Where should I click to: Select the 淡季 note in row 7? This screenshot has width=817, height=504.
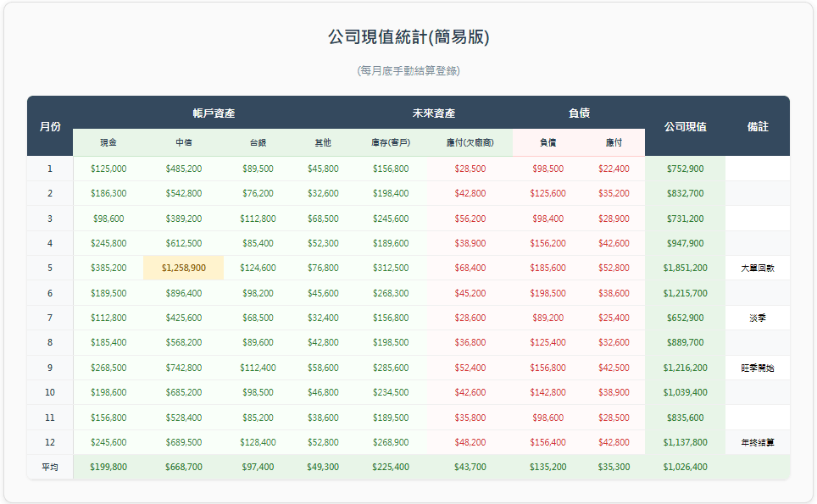[x=759, y=318]
